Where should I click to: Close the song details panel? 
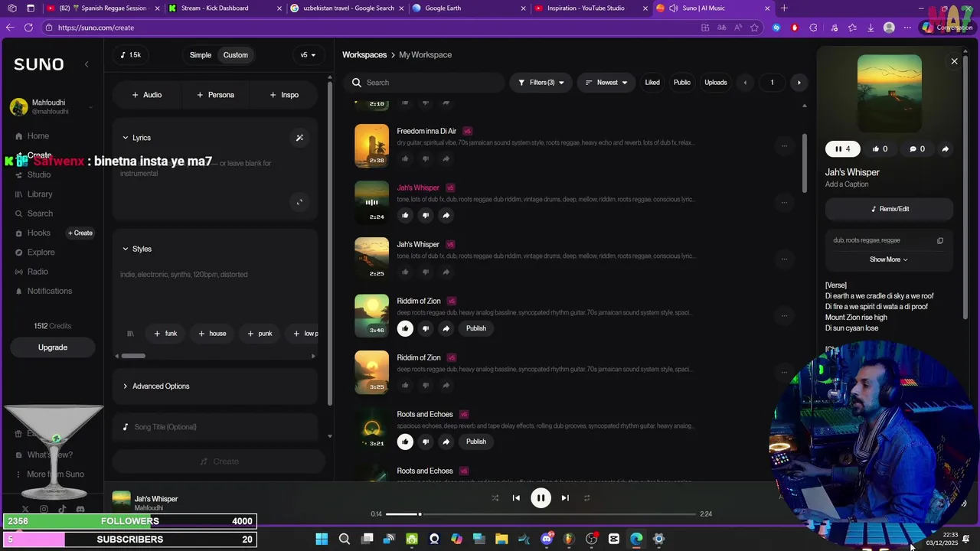point(954,61)
